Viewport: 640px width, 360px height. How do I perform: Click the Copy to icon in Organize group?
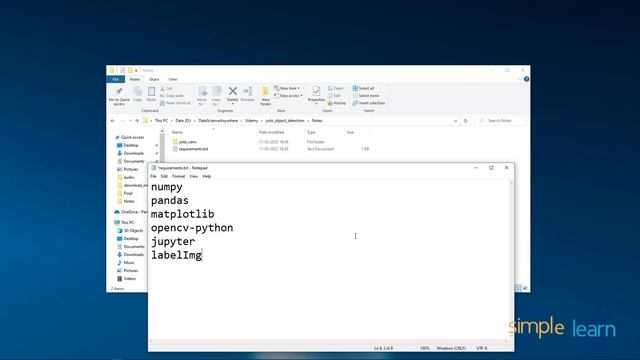point(216,91)
